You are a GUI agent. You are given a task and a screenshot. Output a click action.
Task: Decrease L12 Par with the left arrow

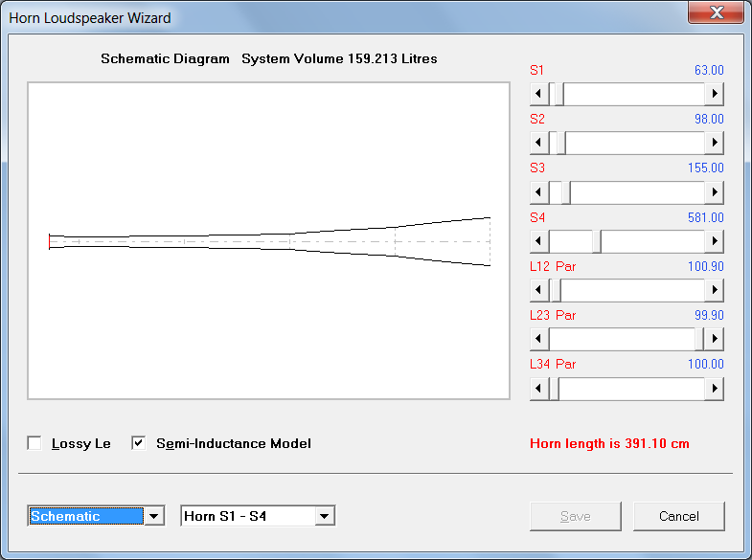(539, 290)
